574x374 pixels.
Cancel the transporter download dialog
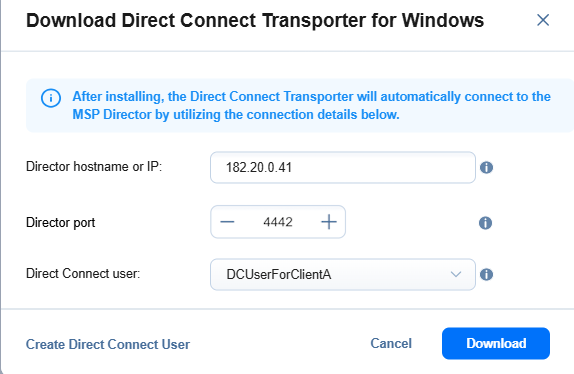tap(391, 343)
